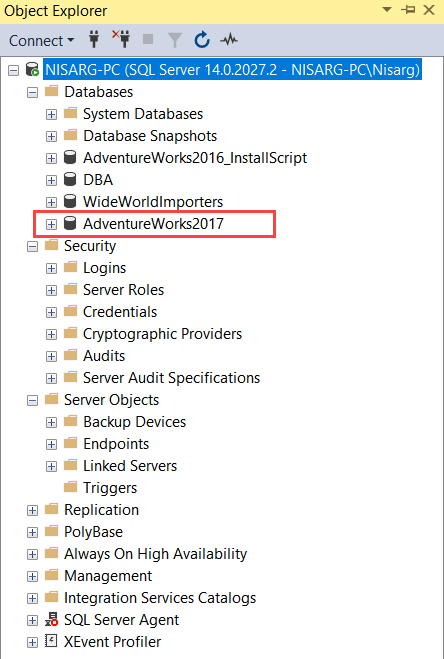Click the Connect Object Explorer plug icon

click(94, 40)
